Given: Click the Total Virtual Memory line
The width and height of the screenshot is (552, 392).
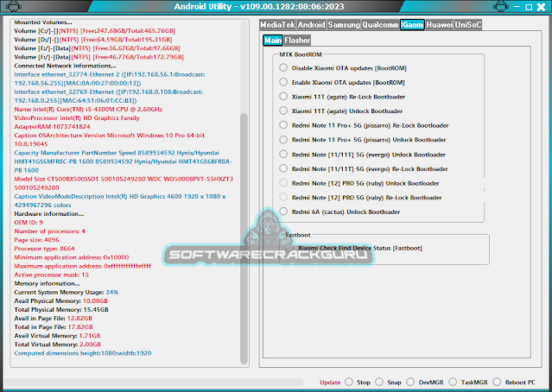Looking at the screenshot, I should coord(57,345).
